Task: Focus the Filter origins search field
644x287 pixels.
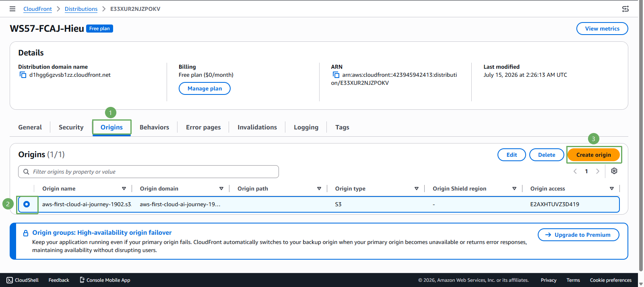Action: pos(149,172)
